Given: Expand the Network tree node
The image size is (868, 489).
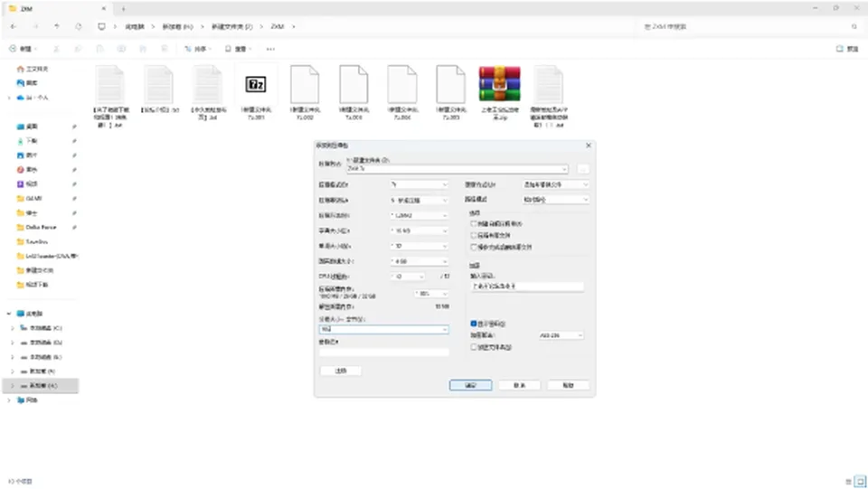Looking at the screenshot, I should click(9, 400).
